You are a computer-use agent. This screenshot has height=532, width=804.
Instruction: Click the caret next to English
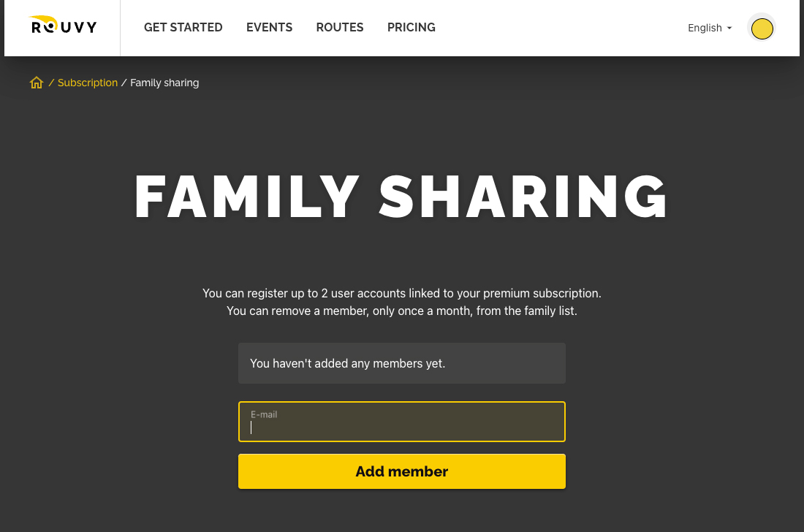729,28
